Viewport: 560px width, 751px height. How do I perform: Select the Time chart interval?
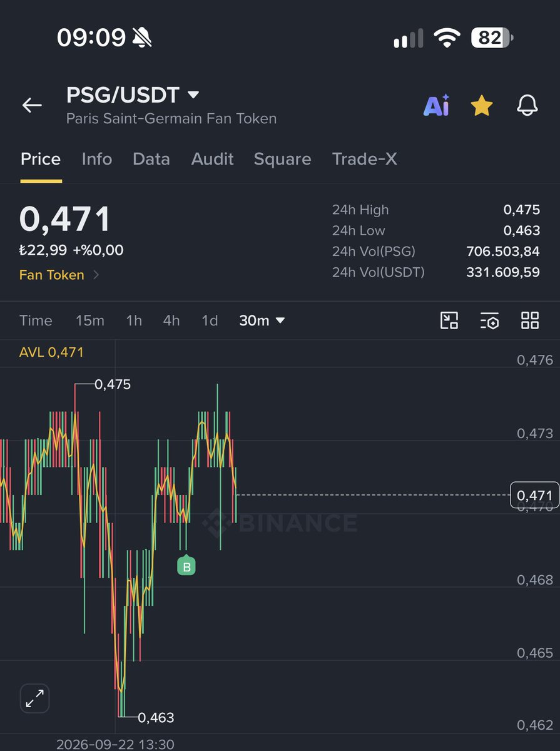(36, 320)
